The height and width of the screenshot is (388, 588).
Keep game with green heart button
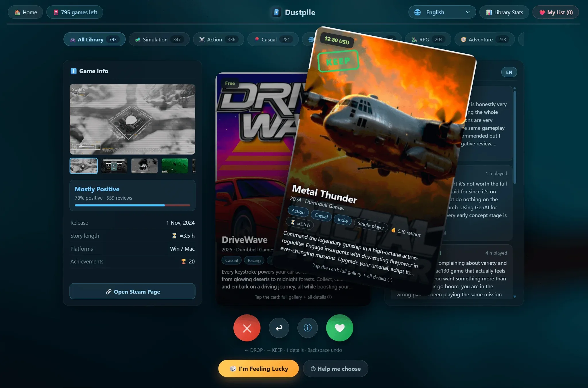coord(340,328)
